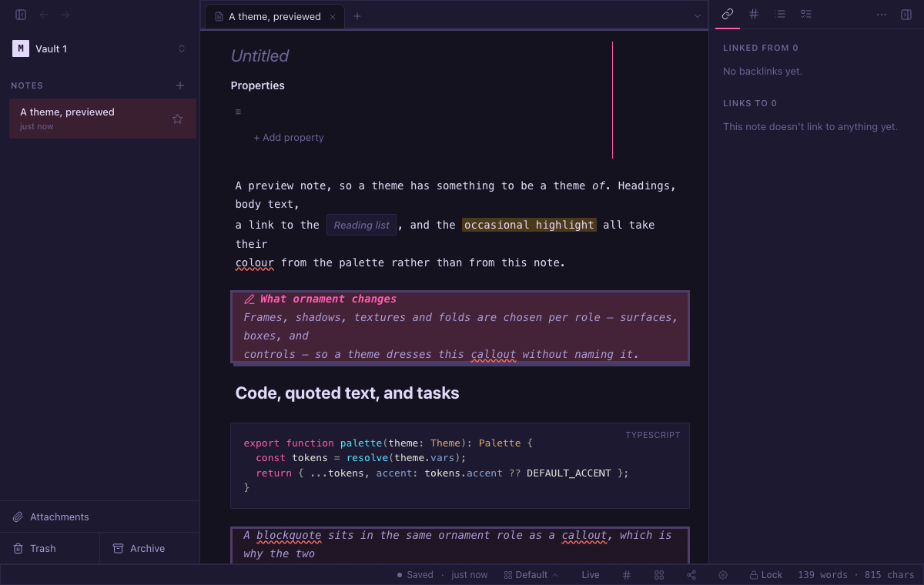Viewport: 924px width, 585px height.
Task: Go forward with the right arrow
Action: point(65,15)
